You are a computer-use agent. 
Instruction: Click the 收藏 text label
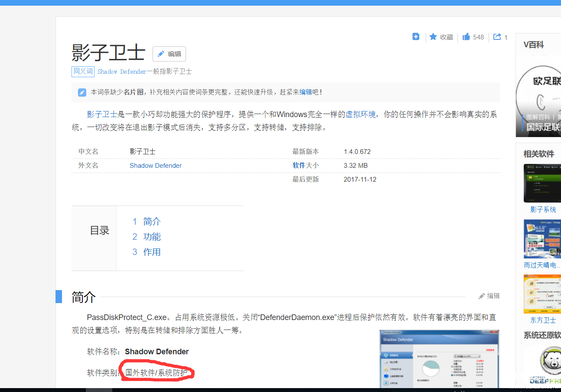tap(447, 37)
